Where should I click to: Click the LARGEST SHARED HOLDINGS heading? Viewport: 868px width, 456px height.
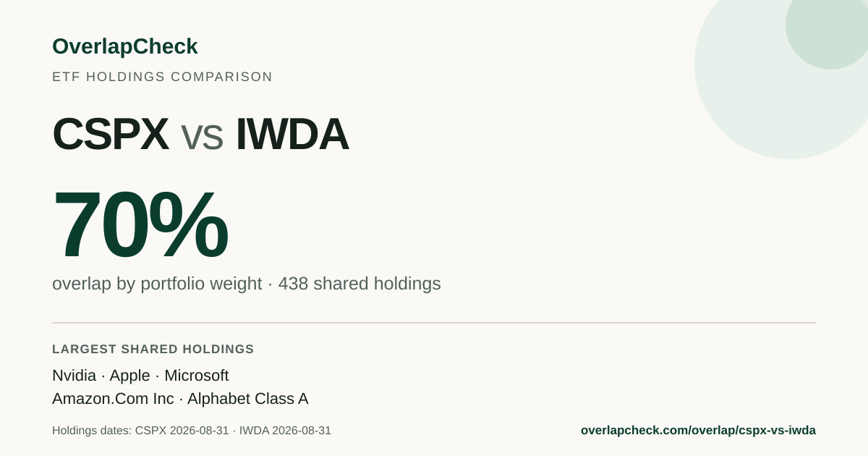click(153, 350)
